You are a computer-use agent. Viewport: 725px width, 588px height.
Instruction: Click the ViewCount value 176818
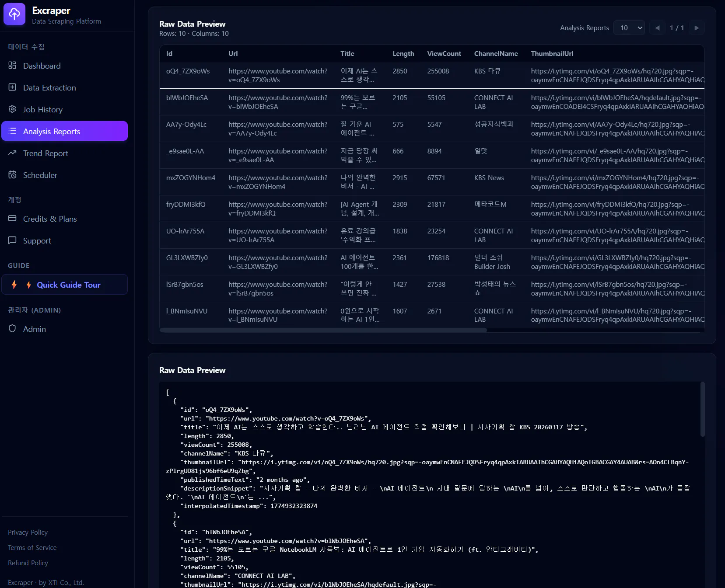click(438, 258)
